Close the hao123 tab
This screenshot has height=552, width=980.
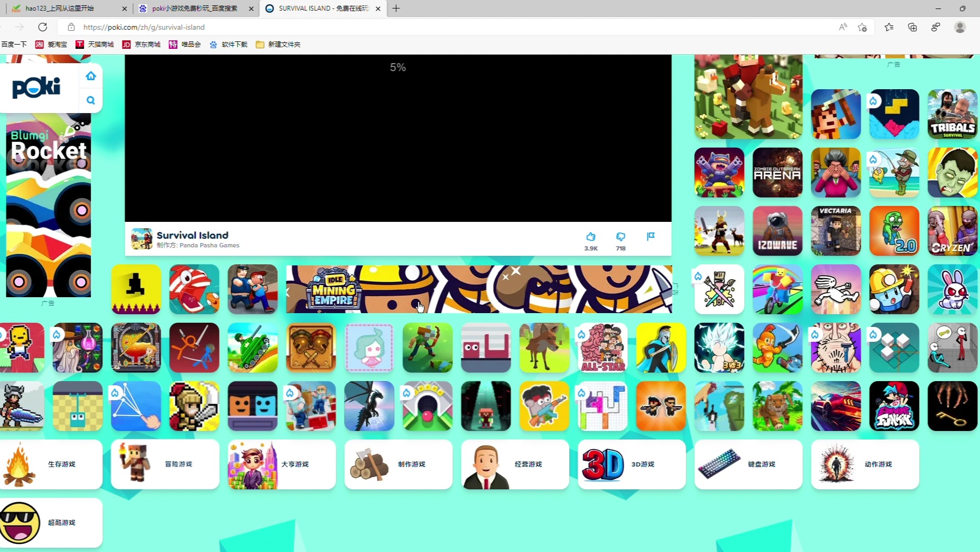(x=124, y=8)
